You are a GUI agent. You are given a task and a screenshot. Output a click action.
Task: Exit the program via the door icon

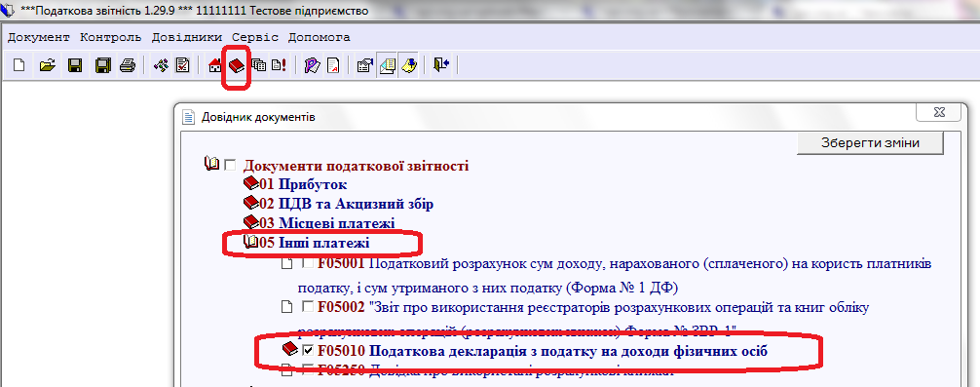pos(441,65)
